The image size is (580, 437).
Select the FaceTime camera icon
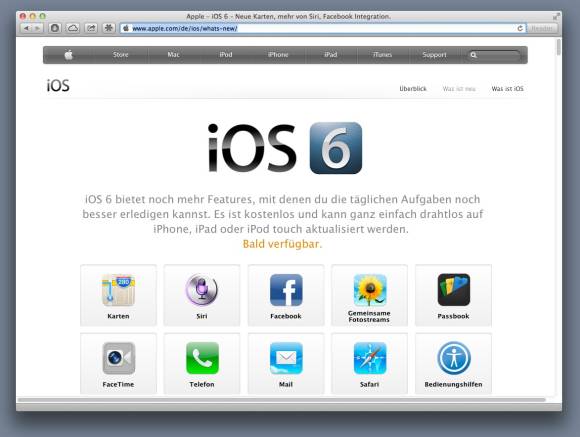[x=118, y=358]
